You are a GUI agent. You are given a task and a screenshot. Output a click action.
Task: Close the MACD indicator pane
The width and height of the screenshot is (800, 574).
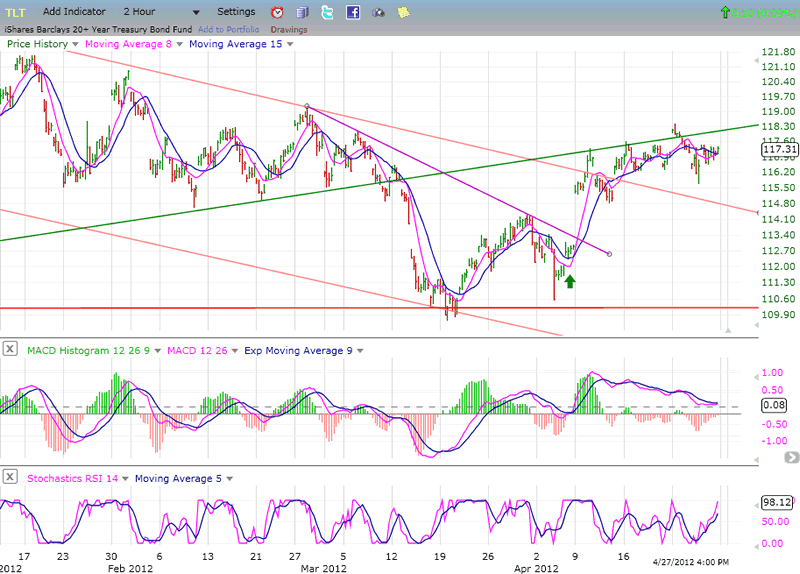(9, 349)
